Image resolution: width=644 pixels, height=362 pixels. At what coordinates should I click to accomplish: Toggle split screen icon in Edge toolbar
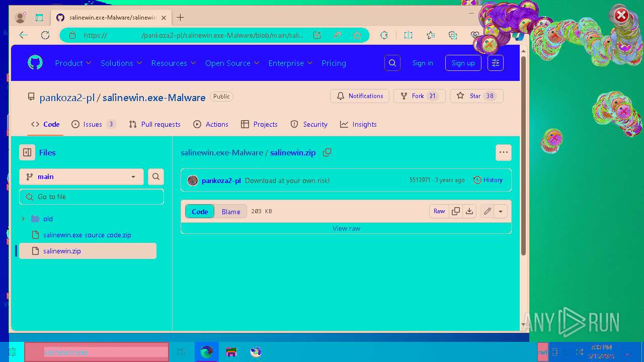[408, 35]
